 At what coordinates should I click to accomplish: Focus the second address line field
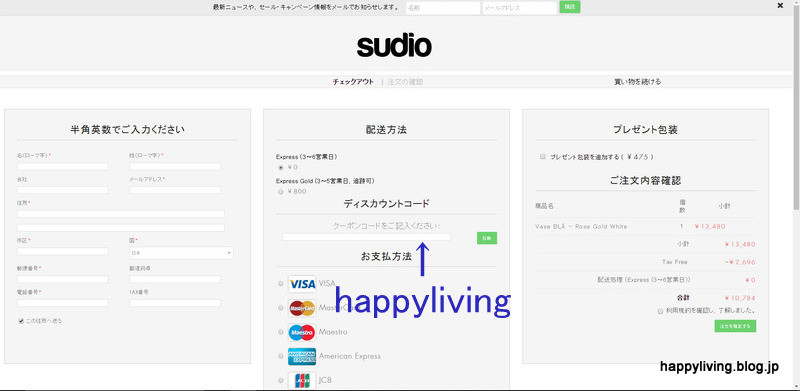pos(121,228)
